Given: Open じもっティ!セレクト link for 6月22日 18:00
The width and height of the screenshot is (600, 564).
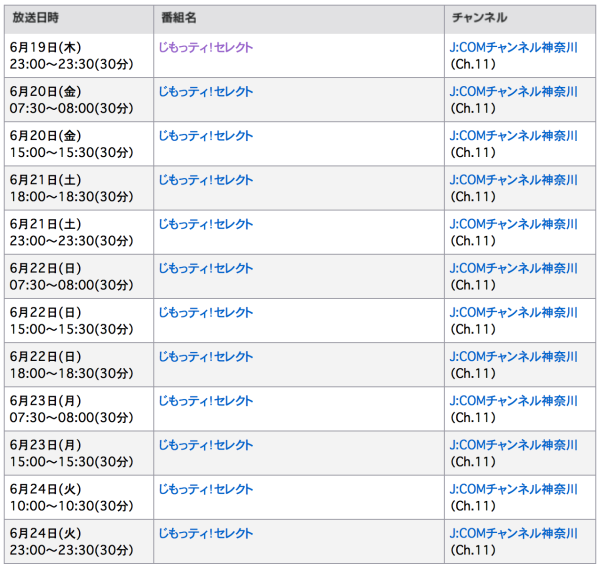Looking at the screenshot, I should tap(206, 357).
